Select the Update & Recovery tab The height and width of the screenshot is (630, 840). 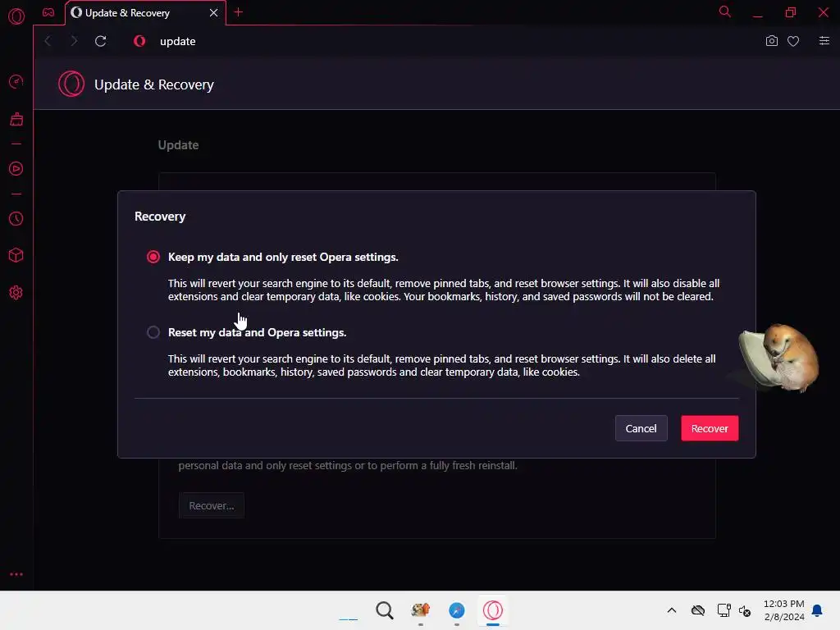click(x=145, y=13)
